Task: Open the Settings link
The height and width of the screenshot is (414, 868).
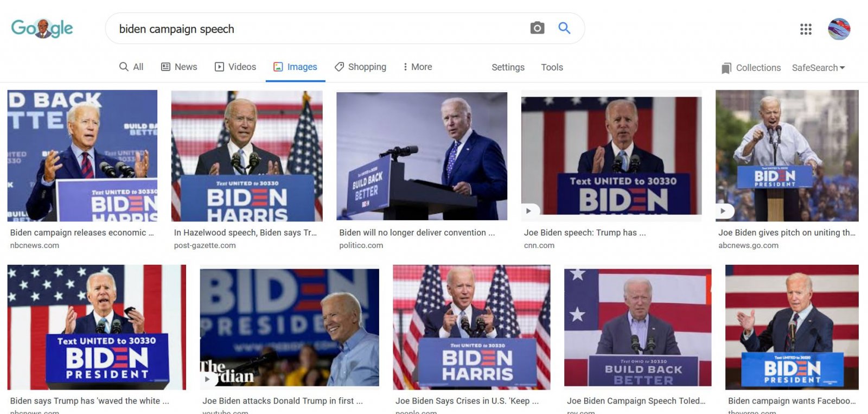Action: pyautogui.click(x=508, y=67)
